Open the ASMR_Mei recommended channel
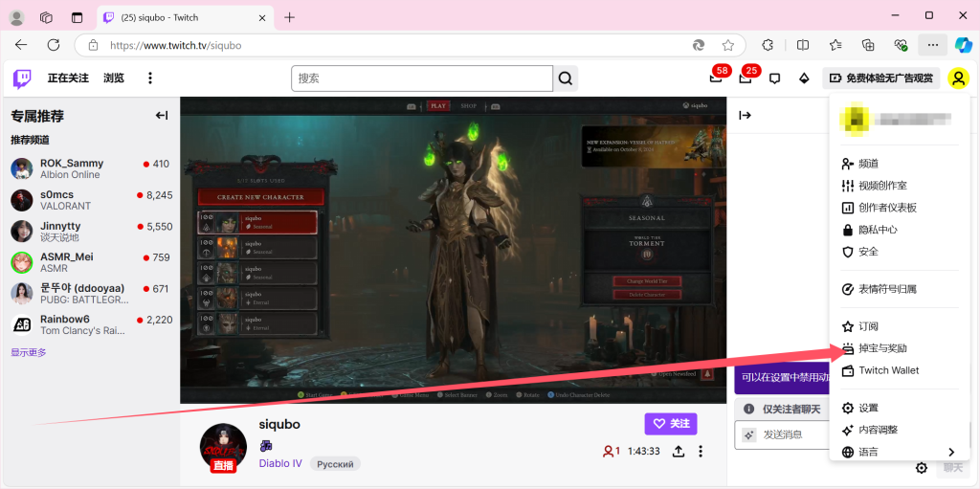The width and height of the screenshot is (980, 489). [x=90, y=262]
